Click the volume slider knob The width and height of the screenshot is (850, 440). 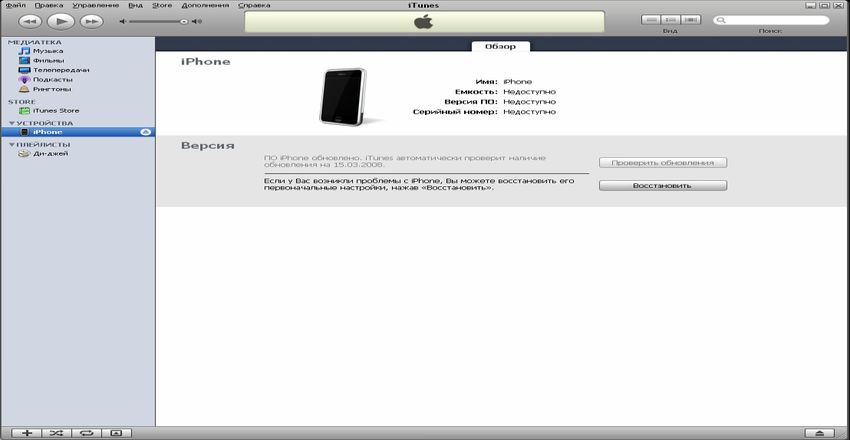pos(184,22)
